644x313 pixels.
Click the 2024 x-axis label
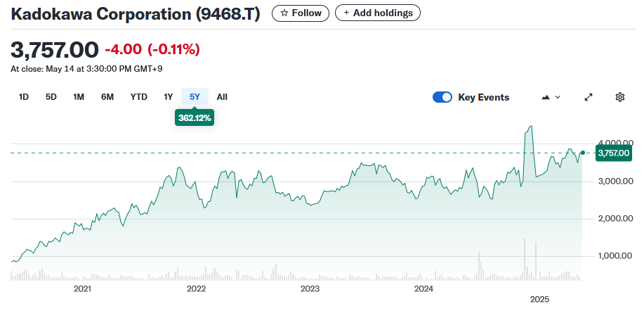pos(423,289)
